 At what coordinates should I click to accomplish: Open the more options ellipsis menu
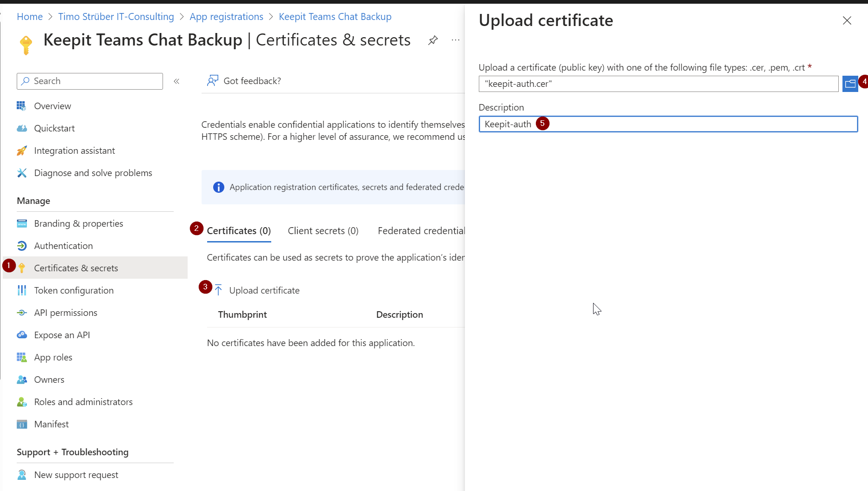[x=456, y=40]
